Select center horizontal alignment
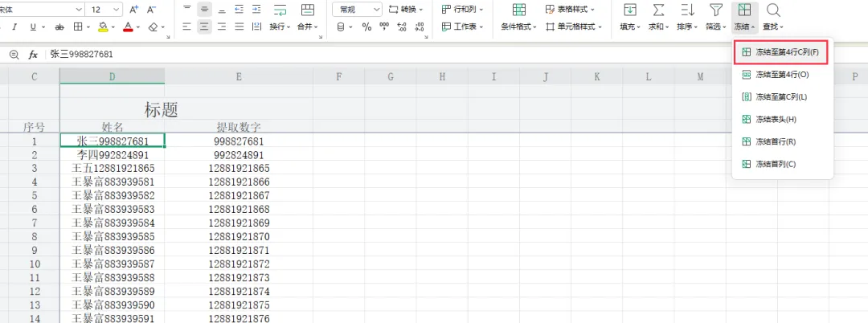The height and width of the screenshot is (323, 868). 204,27
